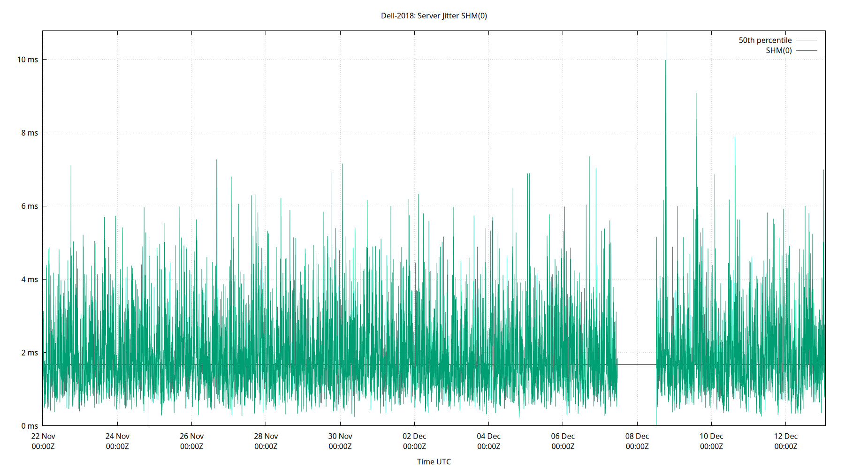
Task: Click the 2 ms y-axis tick label
Action: (30, 353)
